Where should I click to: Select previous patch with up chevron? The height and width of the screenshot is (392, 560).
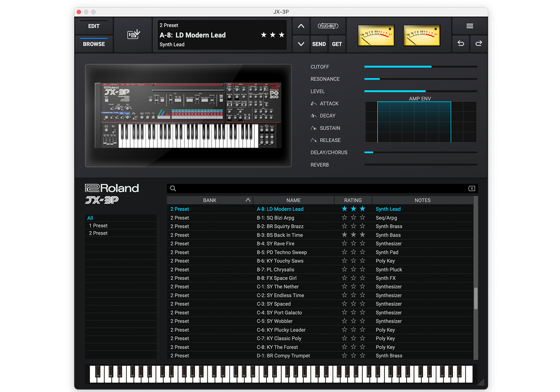tap(301, 26)
